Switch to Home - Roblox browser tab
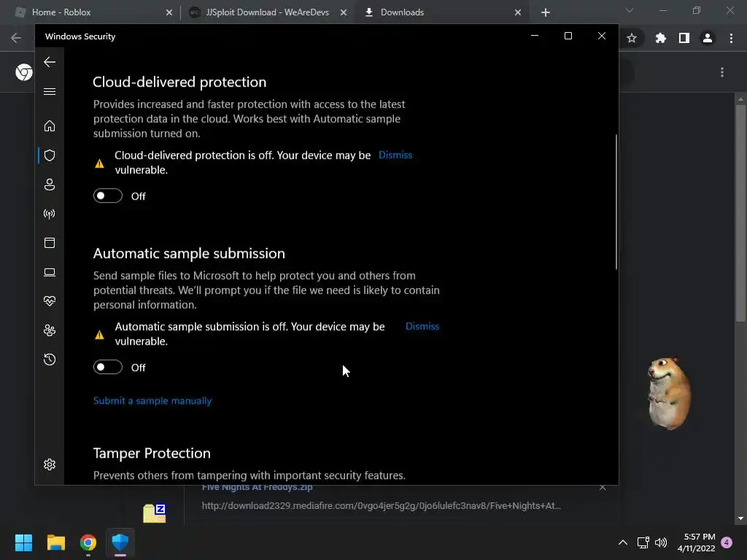Screen dimensions: 747x560 coord(90,12)
